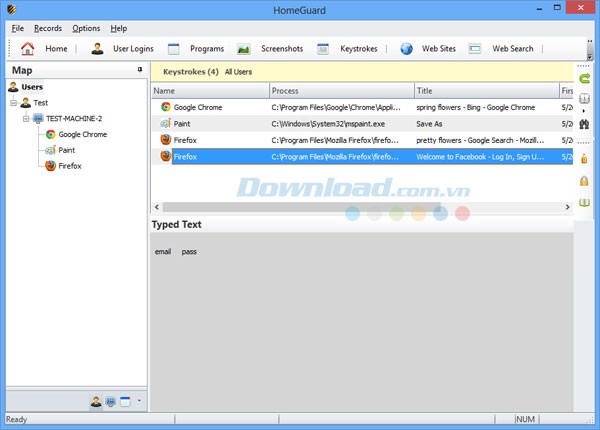This screenshot has width=600, height=430.
Task: Open the Records menu
Action: pos(47,28)
